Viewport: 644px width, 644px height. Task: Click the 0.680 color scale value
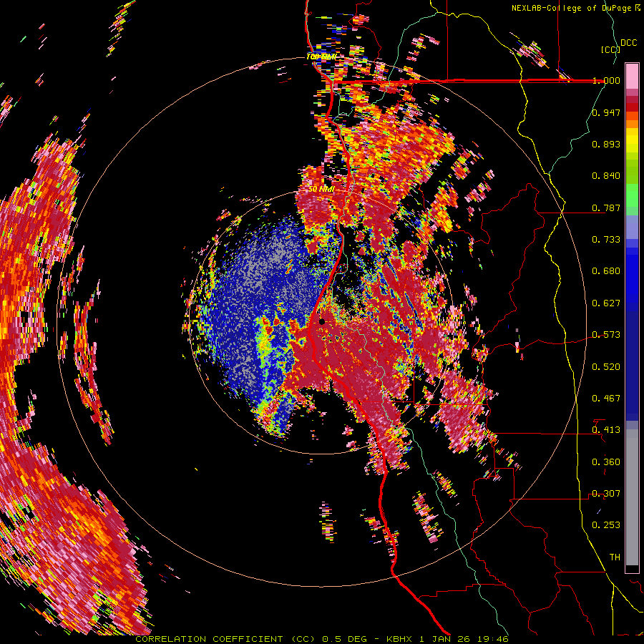click(x=606, y=270)
